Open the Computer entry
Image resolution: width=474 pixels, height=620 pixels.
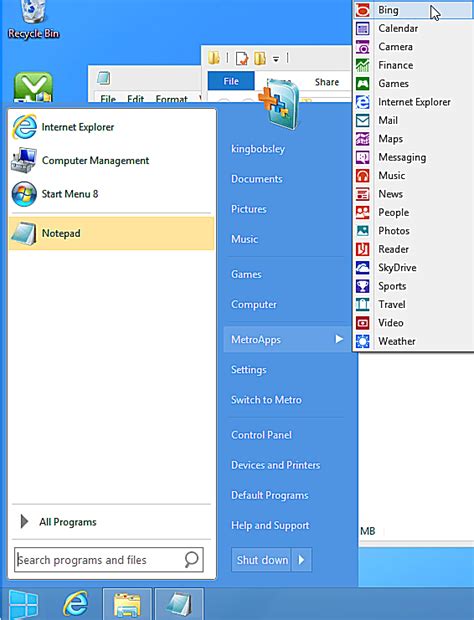(254, 304)
